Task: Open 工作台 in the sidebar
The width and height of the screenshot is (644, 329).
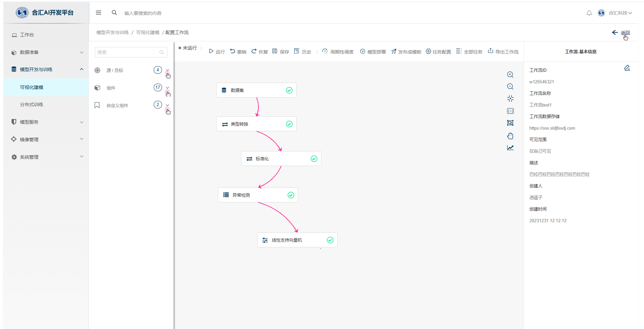Action: click(27, 35)
